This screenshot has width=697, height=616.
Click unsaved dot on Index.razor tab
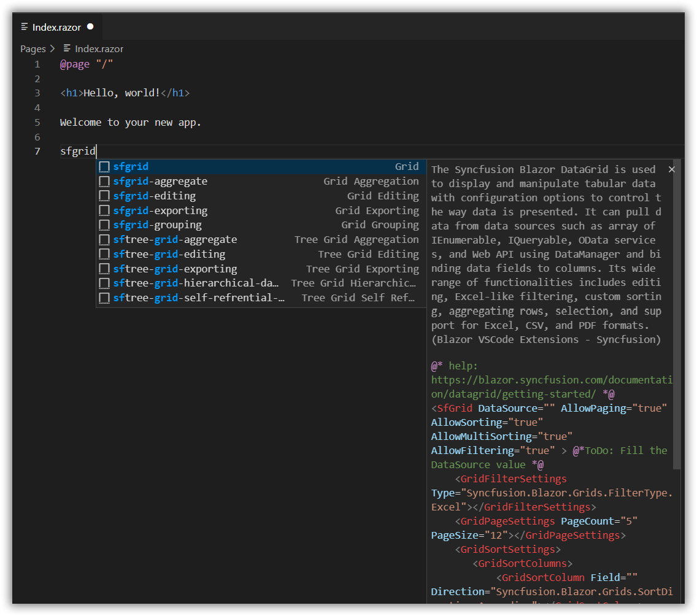point(90,27)
